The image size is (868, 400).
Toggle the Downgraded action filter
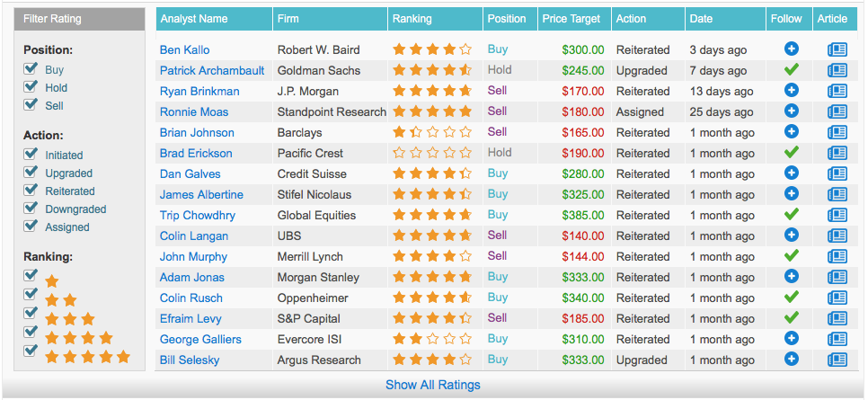(x=31, y=208)
